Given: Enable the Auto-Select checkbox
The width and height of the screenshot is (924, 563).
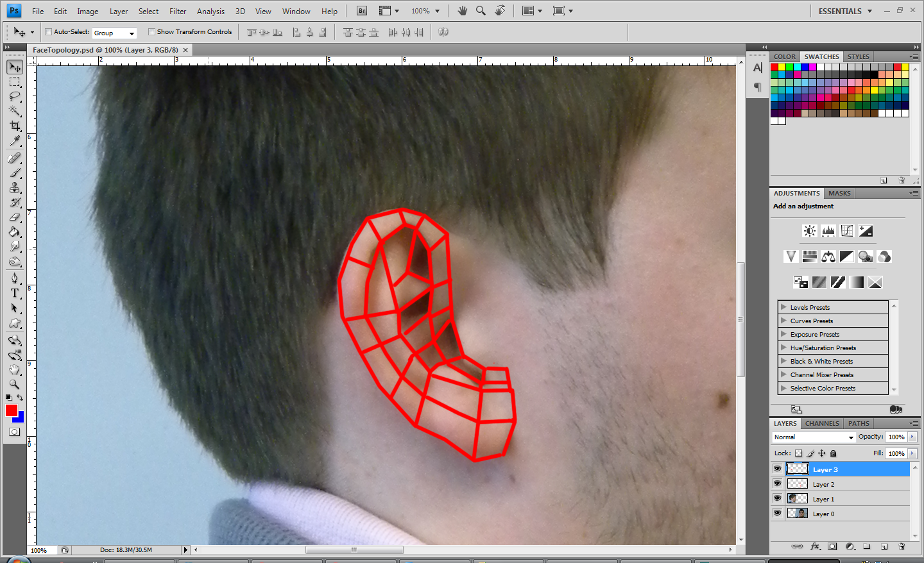Looking at the screenshot, I should [x=48, y=32].
